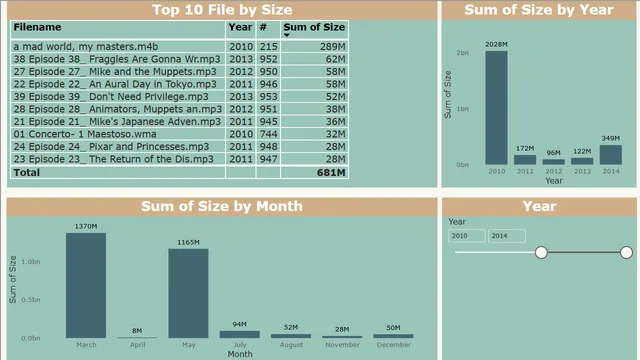640x360 pixels.
Task: Select the 2011 bar in Size by Year
Action: 525,160
